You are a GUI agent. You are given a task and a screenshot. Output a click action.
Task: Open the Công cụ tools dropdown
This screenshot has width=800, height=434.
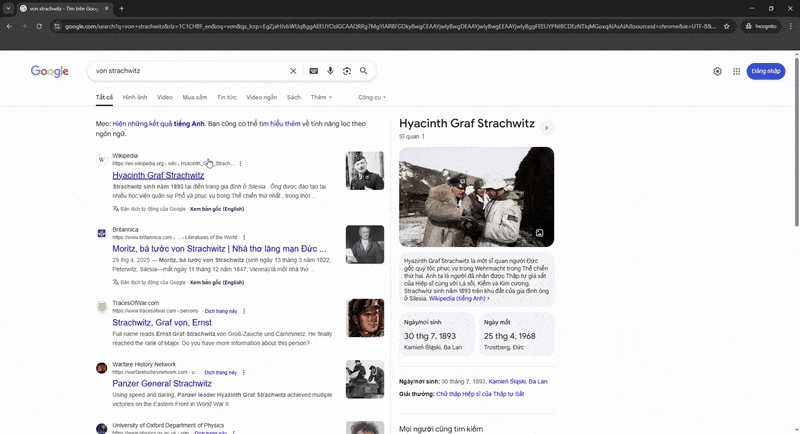click(372, 97)
